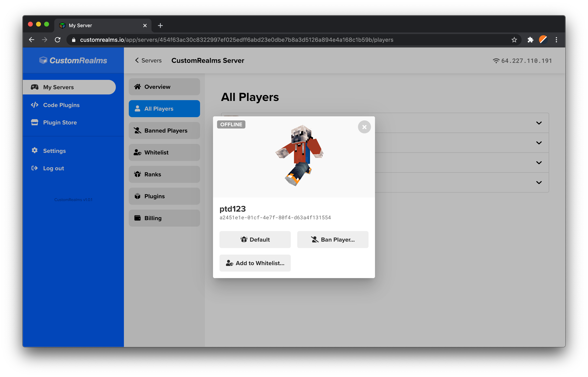Open the Ranks section
588x377 pixels.
point(164,174)
